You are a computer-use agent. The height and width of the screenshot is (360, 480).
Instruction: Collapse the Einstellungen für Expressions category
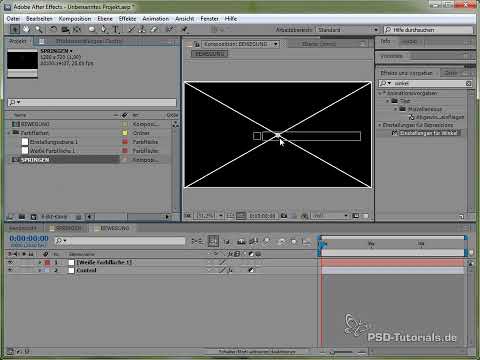pos(380,125)
